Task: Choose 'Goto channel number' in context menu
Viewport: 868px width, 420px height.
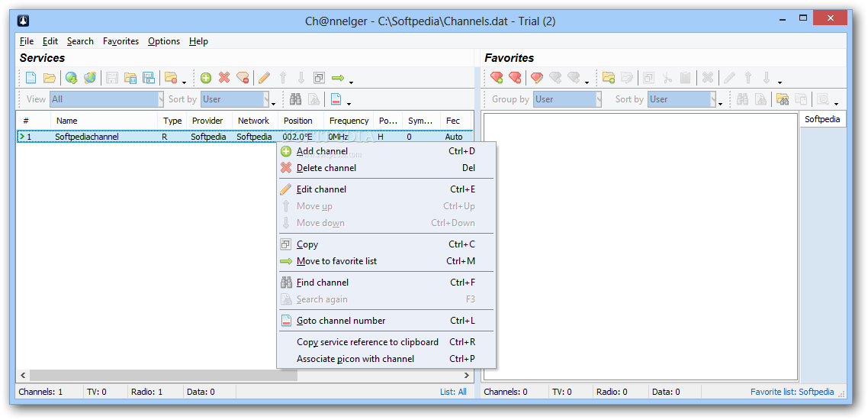Action: point(387,321)
